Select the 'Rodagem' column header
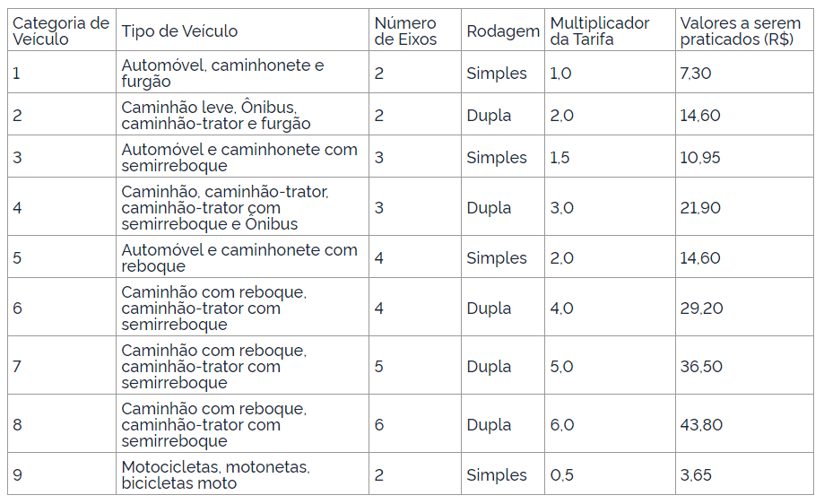Viewport: 824px width, 504px height. click(x=502, y=31)
